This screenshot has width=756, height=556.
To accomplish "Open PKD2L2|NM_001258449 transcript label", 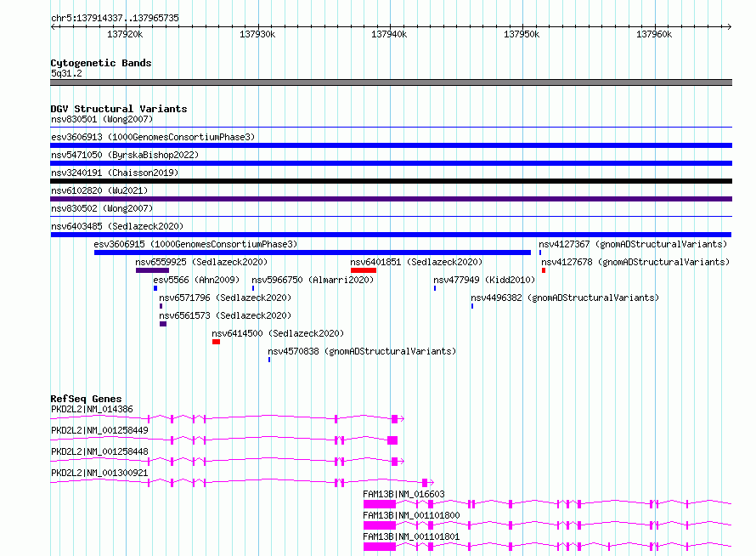I will [x=99, y=430].
